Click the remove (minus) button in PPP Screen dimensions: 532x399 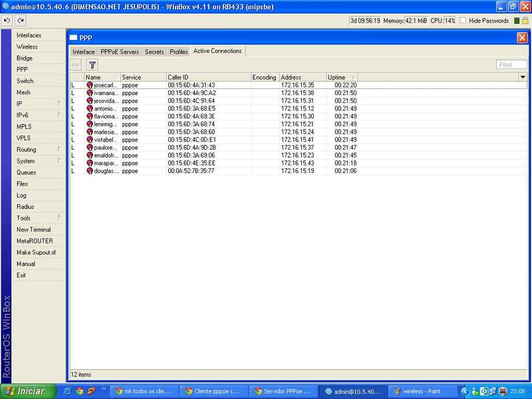click(x=76, y=65)
